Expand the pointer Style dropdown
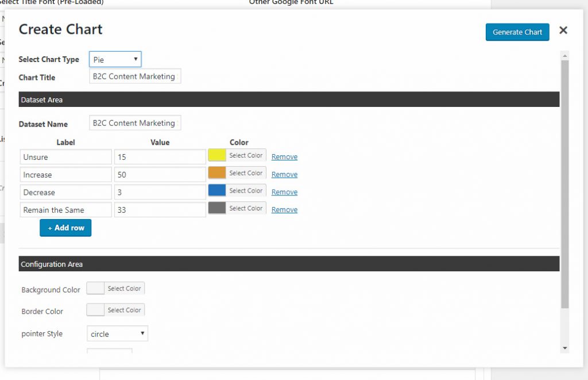 117,333
